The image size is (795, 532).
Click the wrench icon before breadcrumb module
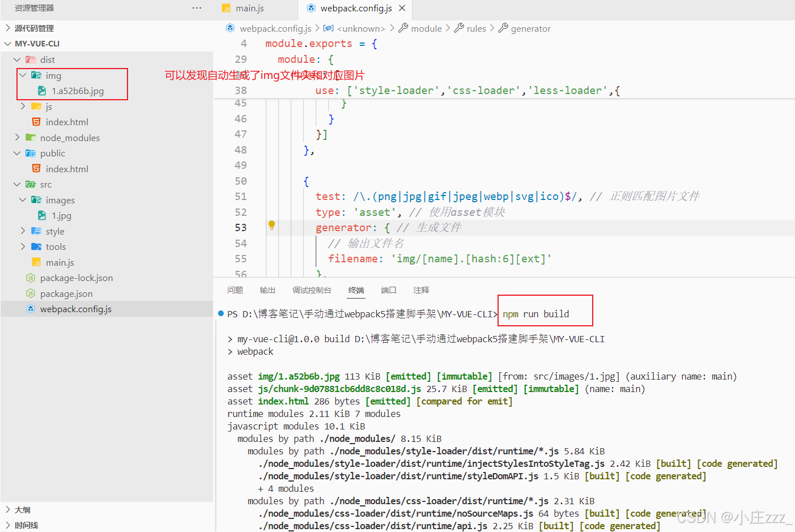(x=403, y=28)
